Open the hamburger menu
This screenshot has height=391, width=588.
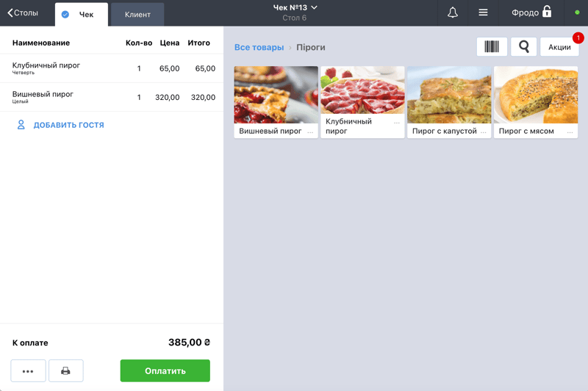coord(483,12)
